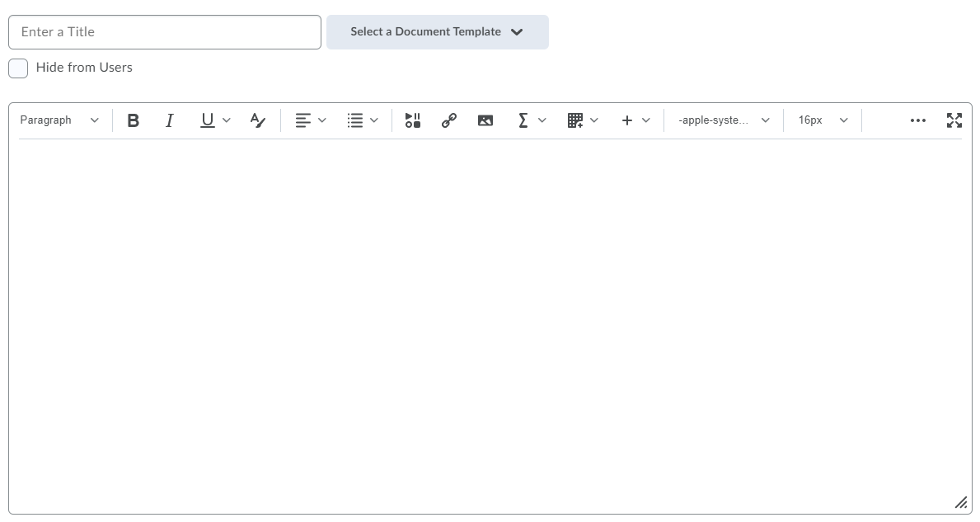Click Select a Document Template button
980x522 pixels.
437,32
